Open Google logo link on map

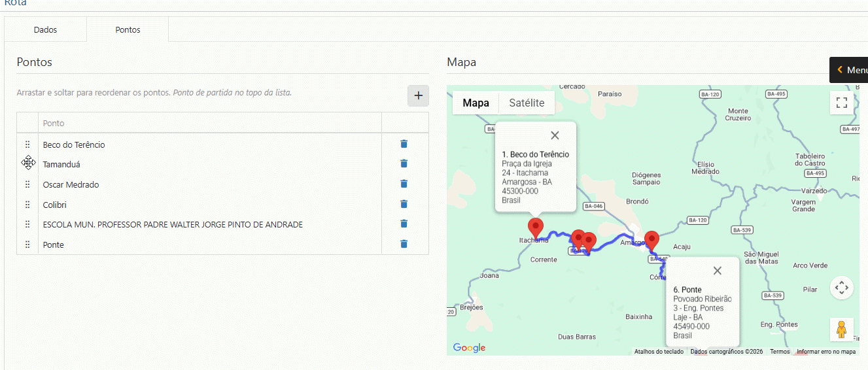469,348
